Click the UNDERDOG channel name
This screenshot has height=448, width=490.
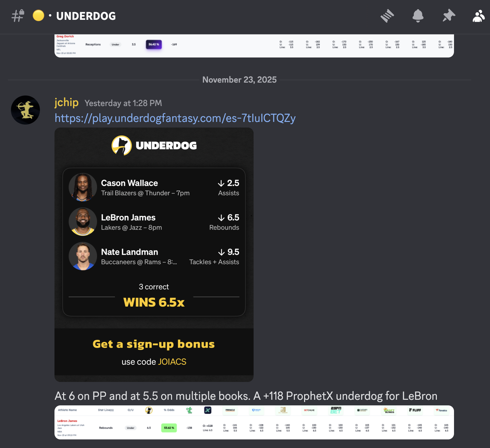tap(86, 16)
